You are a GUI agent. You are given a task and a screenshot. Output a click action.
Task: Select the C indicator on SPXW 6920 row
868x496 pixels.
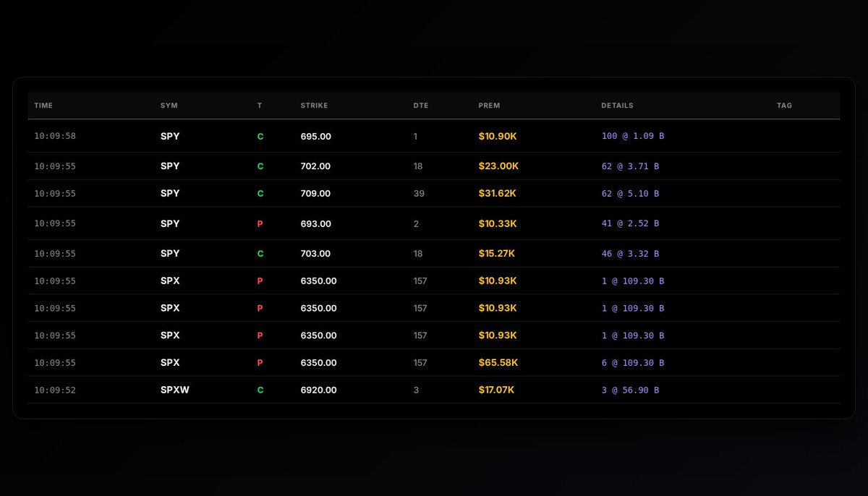[x=260, y=390]
